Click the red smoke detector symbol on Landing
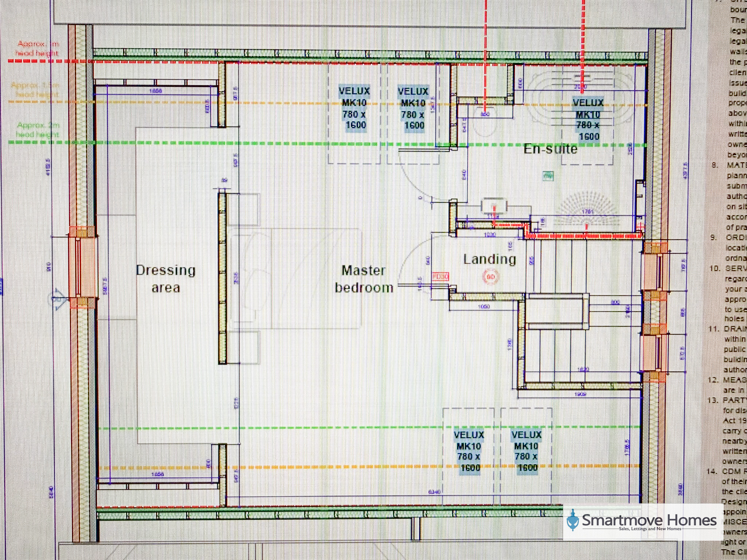This screenshot has width=747, height=560. [490, 277]
